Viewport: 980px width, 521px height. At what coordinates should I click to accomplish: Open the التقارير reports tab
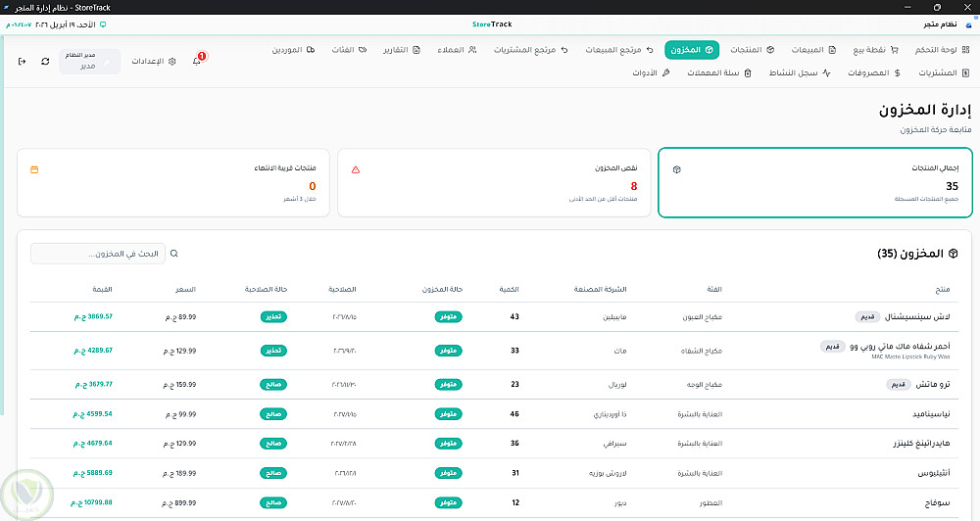point(402,50)
